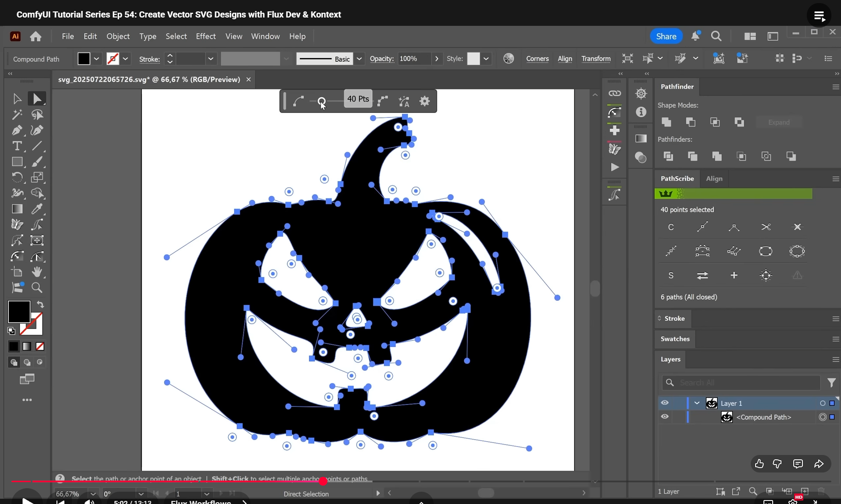Click the Unite shape mode icon
This screenshot has width=841, height=504.
pyautogui.click(x=666, y=122)
